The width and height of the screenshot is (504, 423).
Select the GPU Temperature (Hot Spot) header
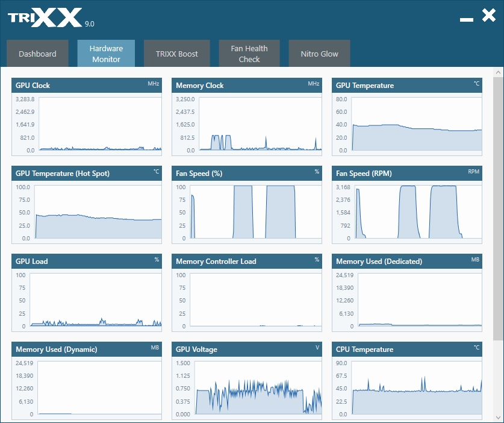pos(87,174)
